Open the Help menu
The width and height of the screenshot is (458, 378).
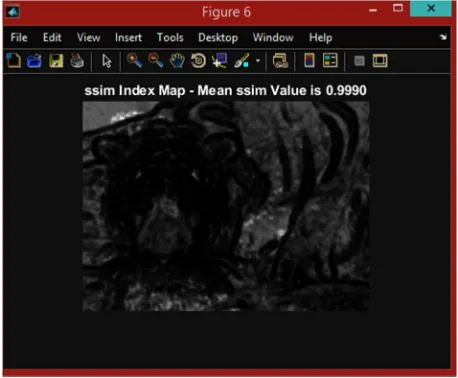[320, 38]
